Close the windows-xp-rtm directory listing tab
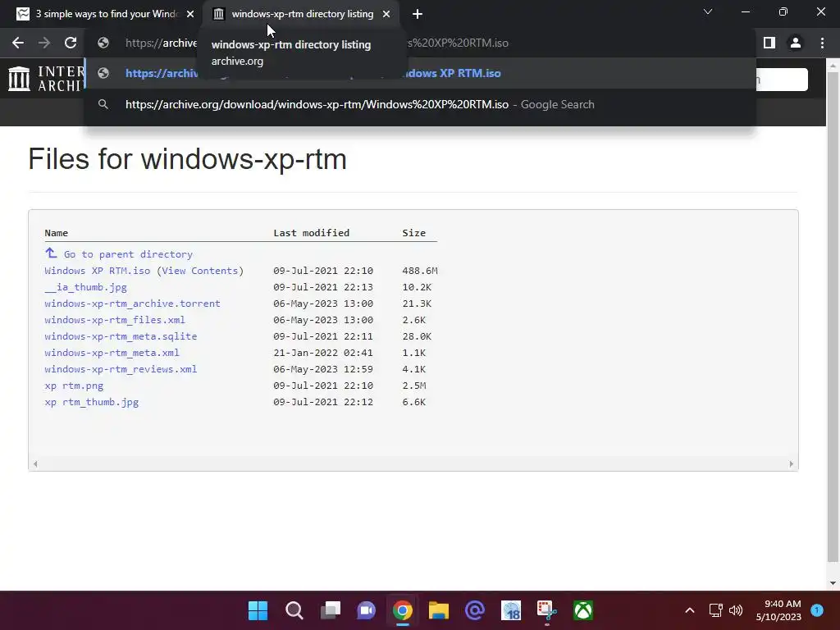This screenshot has width=840, height=630. 386,15
